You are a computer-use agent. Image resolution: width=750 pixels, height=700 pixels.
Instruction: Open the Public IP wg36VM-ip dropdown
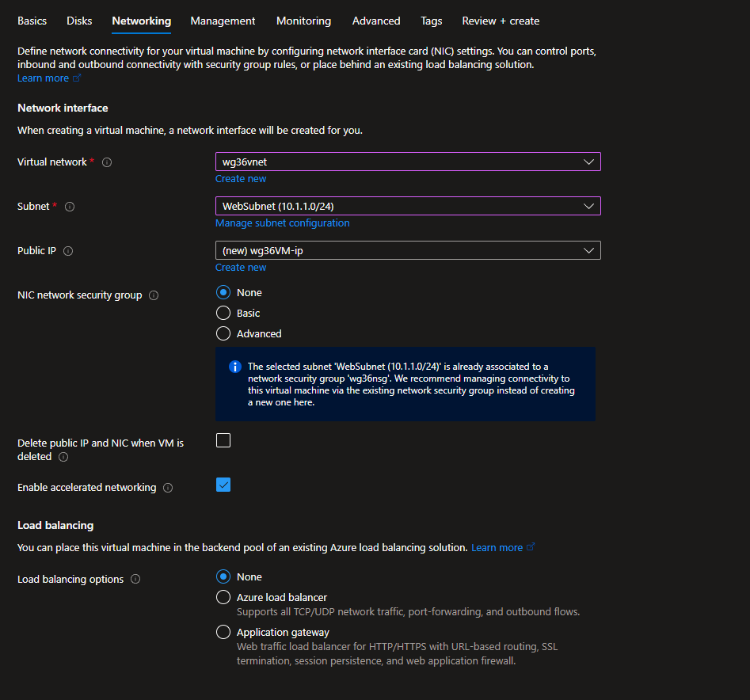click(408, 250)
